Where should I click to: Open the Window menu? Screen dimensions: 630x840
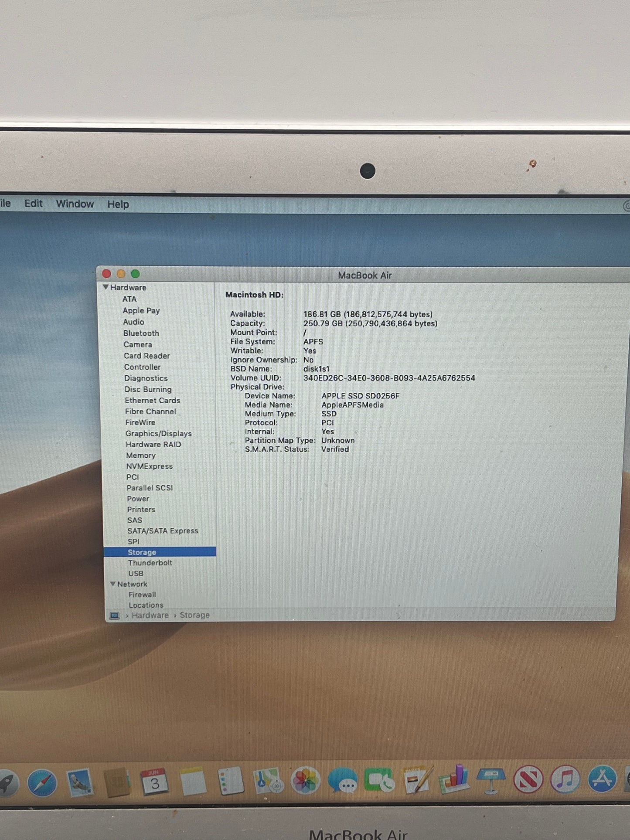[x=75, y=204]
